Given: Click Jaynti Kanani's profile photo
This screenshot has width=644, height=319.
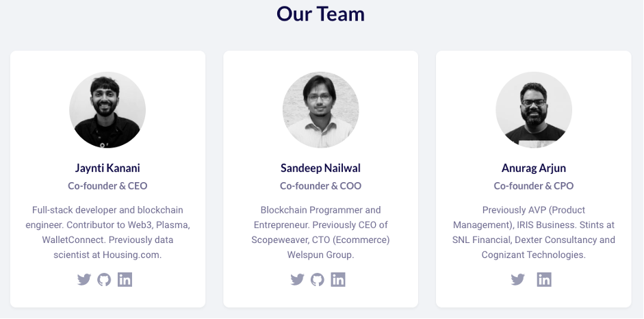Looking at the screenshot, I should point(107,110).
